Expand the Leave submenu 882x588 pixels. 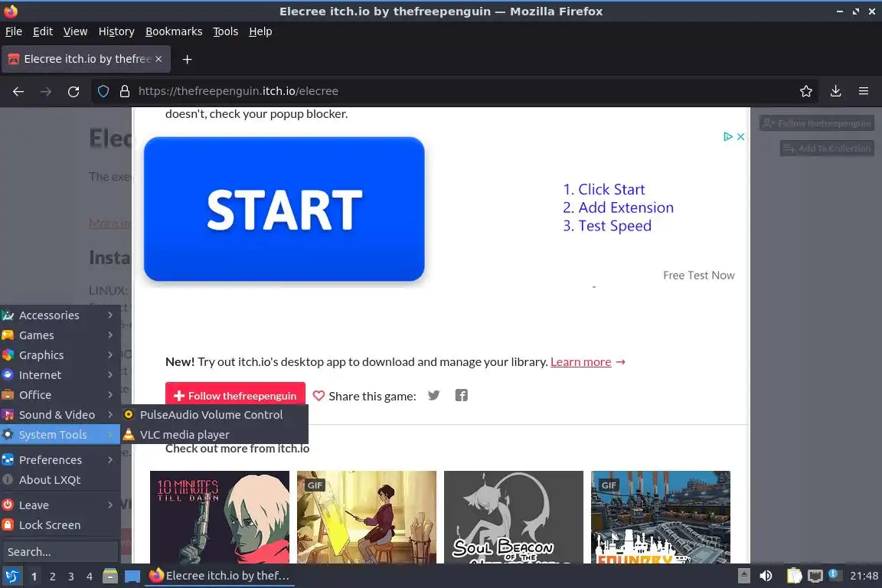60,505
